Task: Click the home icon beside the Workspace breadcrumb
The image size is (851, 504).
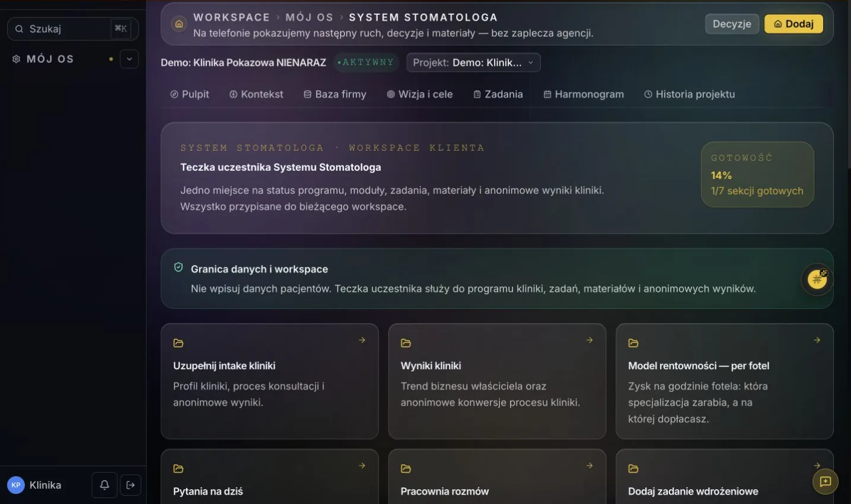Action: [179, 24]
